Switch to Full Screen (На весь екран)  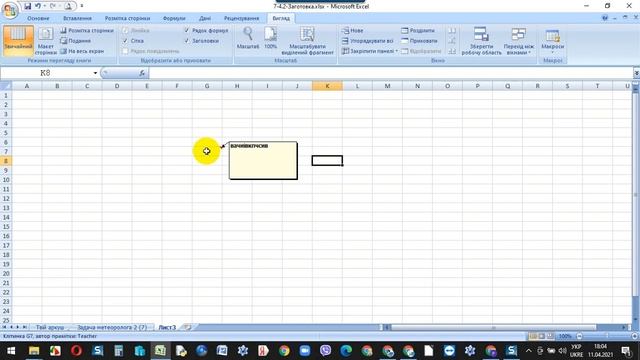(x=82, y=51)
